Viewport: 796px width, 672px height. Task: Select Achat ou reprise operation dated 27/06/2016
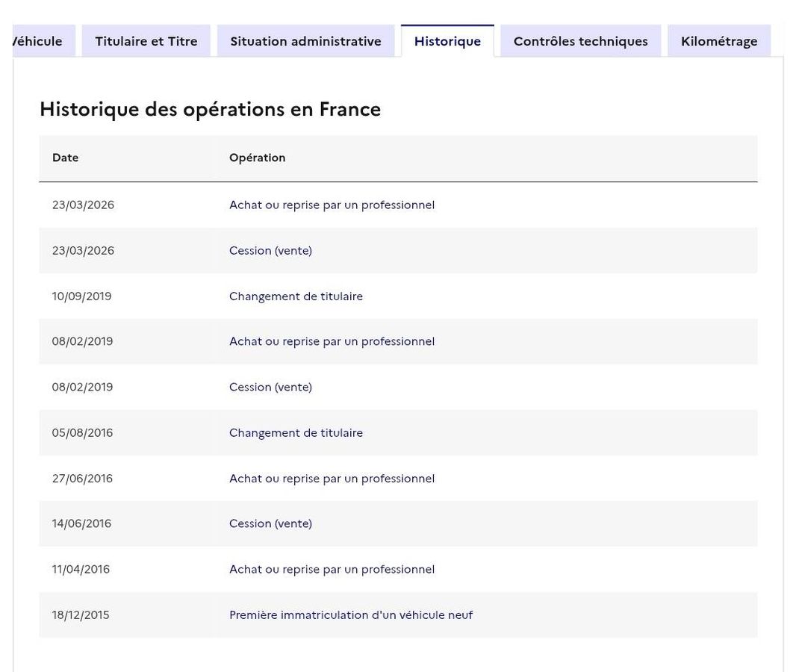pyautogui.click(x=332, y=479)
